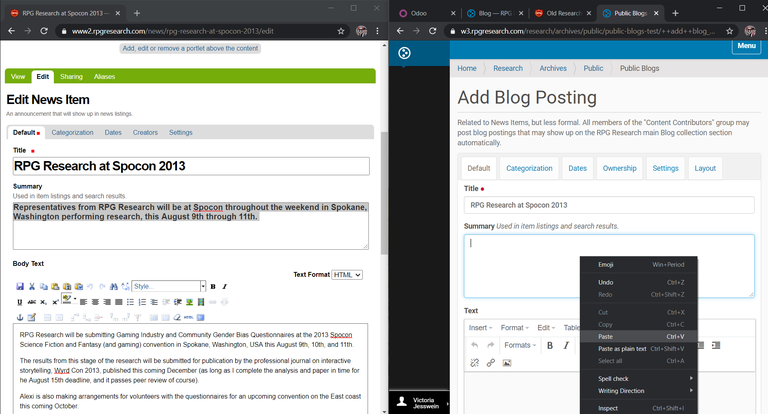768x414 pixels.
Task: Click the Home breadcrumb link
Action: [467, 68]
